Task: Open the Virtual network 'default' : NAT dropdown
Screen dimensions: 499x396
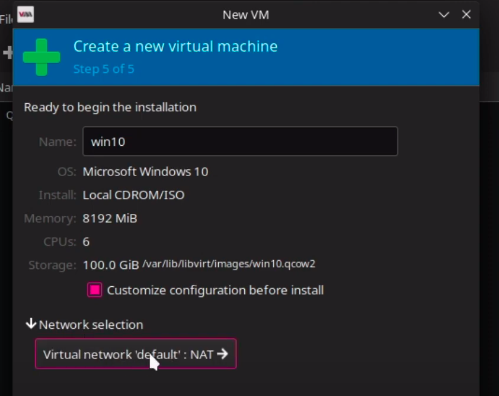Action: pyautogui.click(x=136, y=354)
